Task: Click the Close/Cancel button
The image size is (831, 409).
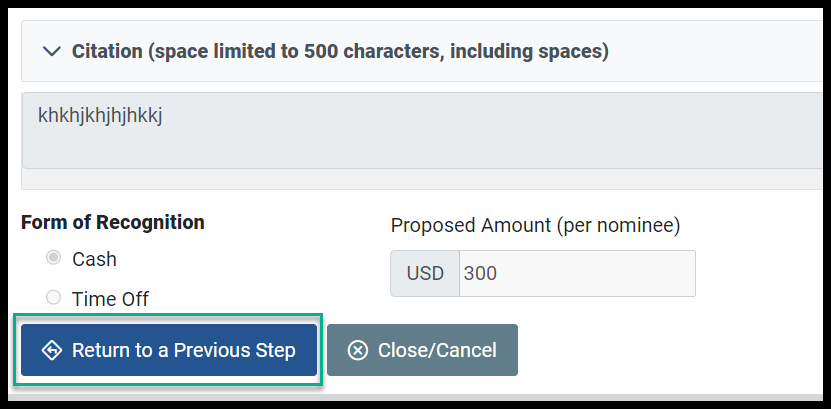Action: coord(422,350)
